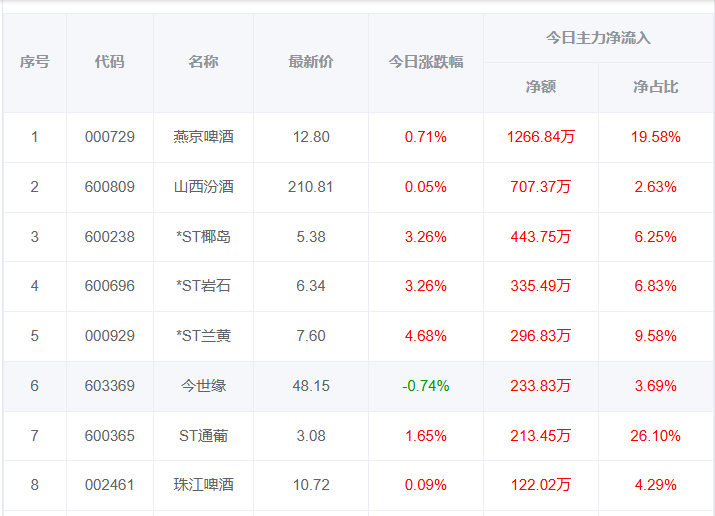Viewport: 715px width, 516px height.
Task: Click the 1266.84万 net amount
Action: click(x=541, y=137)
